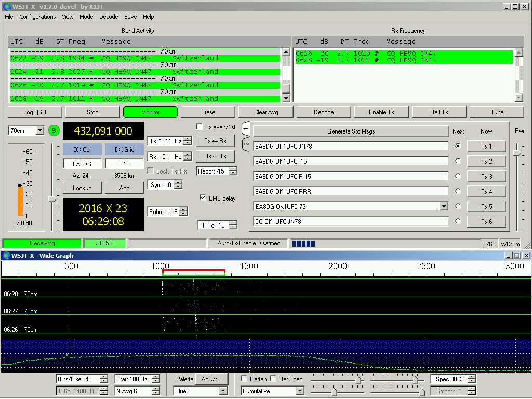The height and width of the screenshot is (399, 532).
Task: Open the Decode menu
Action: pyautogui.click(x=109, y=17)
